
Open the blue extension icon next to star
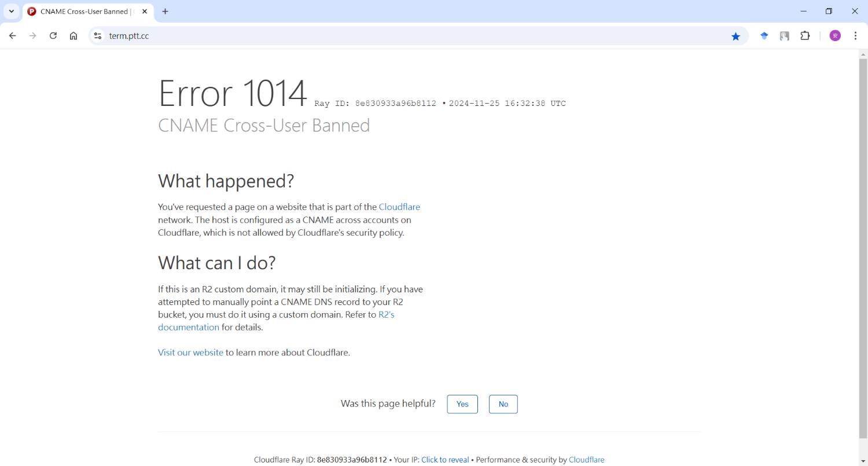[x=764, y=36]
